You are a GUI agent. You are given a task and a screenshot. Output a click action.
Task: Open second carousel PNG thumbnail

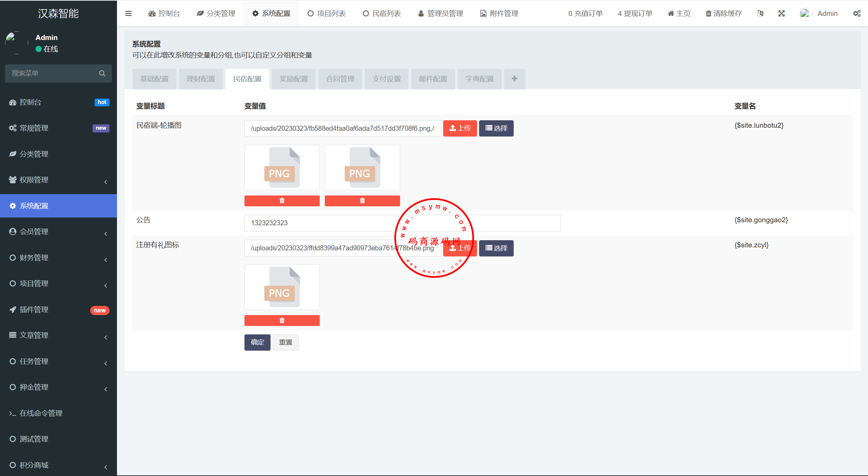362,167
